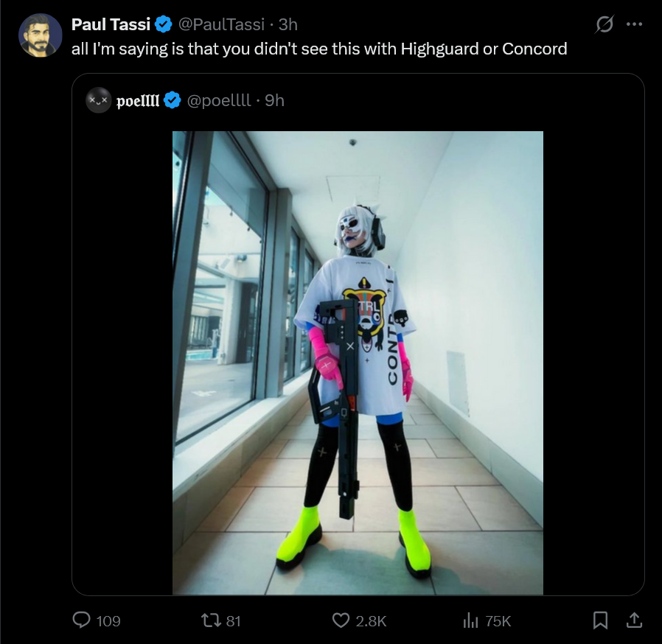This screenshot has height=644, width=662.
Task: Open Paul Tassi's profile avatar
Action: (41, 35)
